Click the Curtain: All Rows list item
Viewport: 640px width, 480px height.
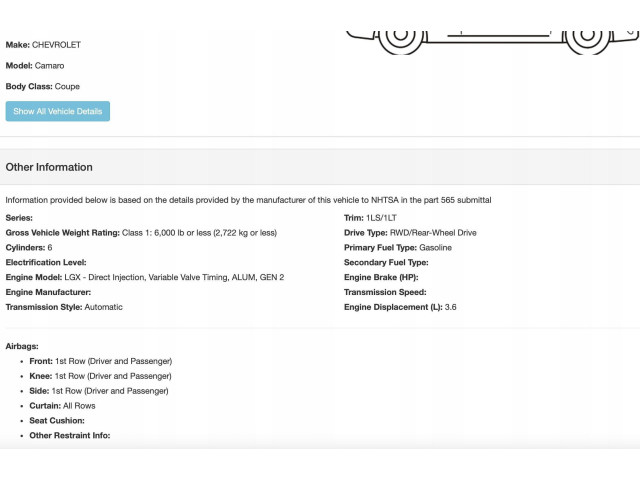[x=62, y=405]
